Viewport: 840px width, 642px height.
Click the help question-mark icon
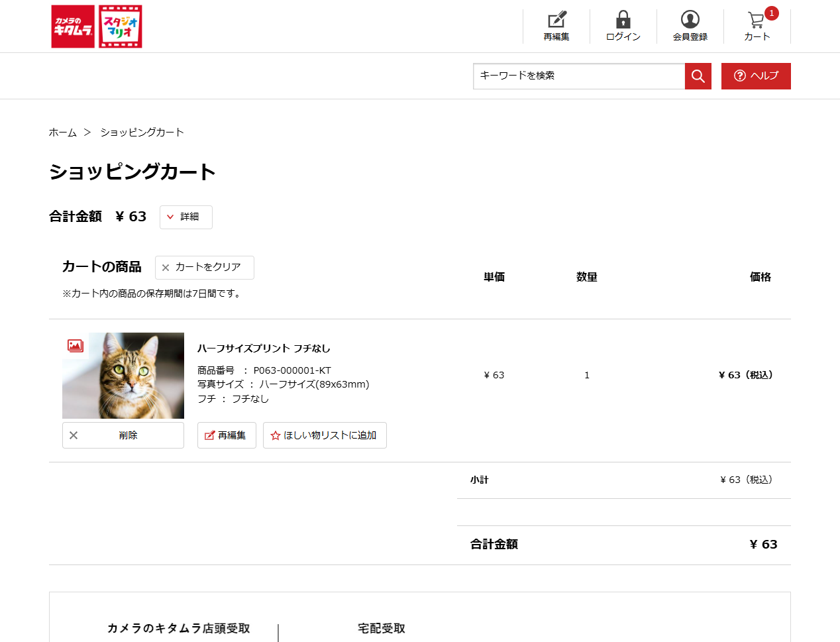(x=739, y=76)
